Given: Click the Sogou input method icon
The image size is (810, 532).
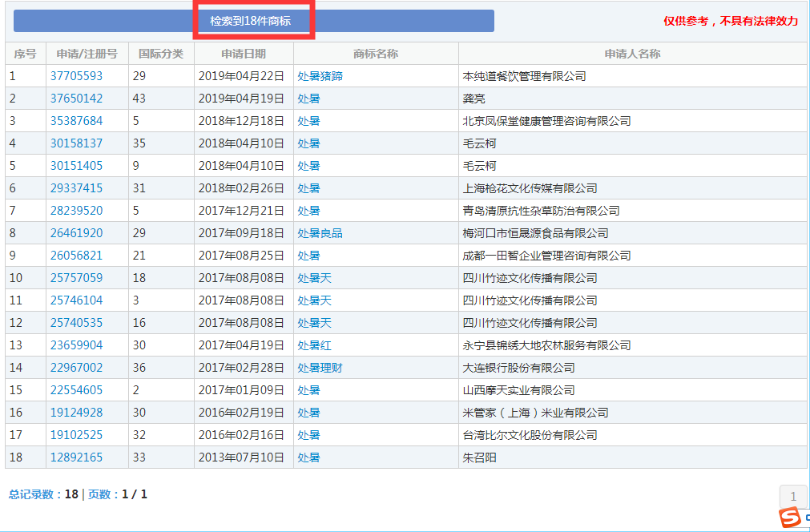Looking at the screenshot, I should (791, 517).
